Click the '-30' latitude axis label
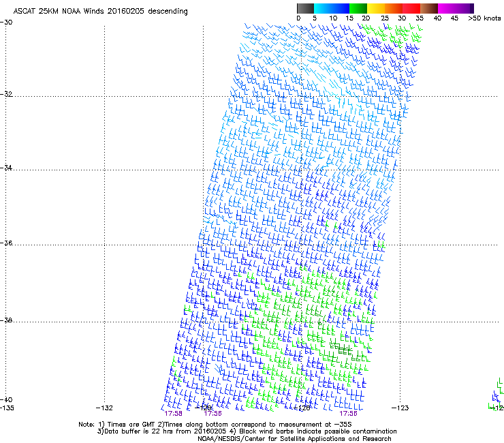Image resolution: width=504 pixels, height=443 pixels. 6,22
